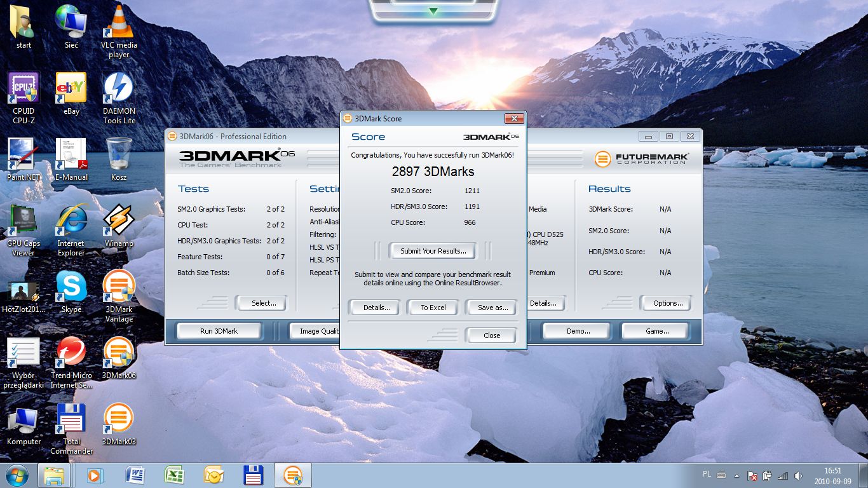Open Word from the taskbar
Viewport: 868px width, 488px height.
pos(135,475)
